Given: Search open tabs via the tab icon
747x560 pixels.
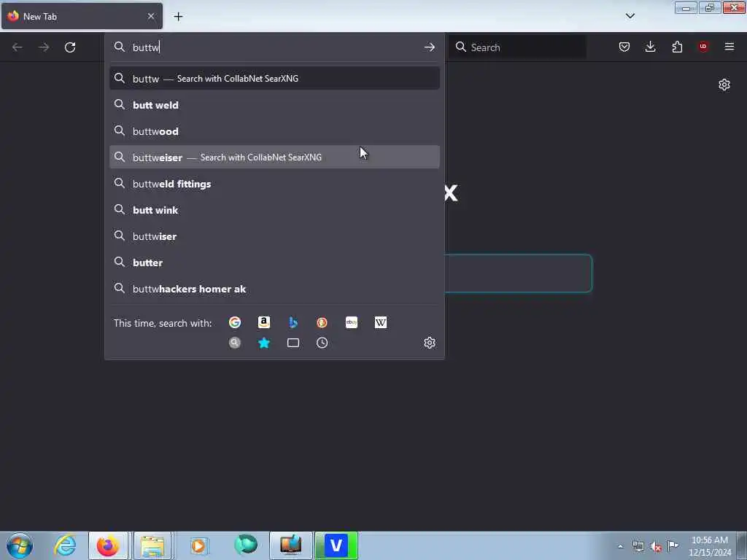Looking at the screenshot, I should point(293,343).
